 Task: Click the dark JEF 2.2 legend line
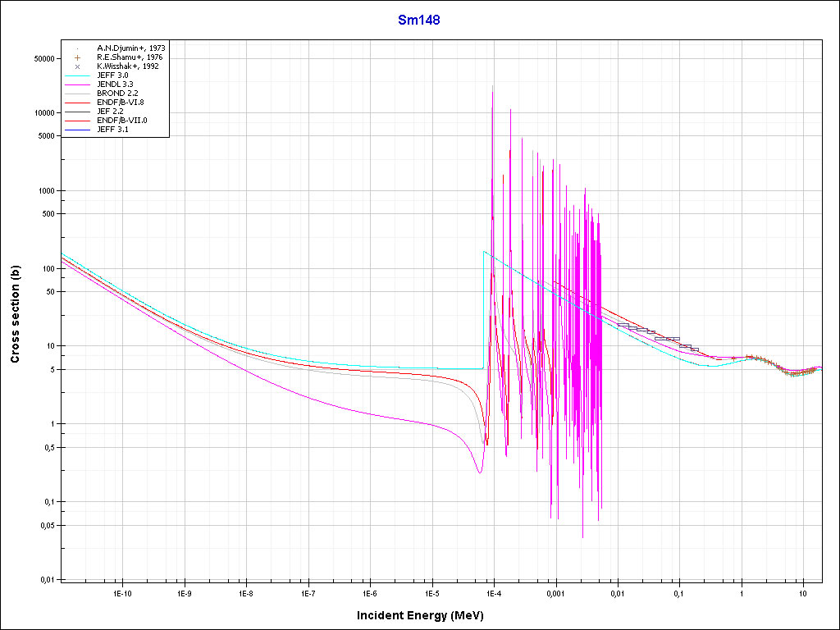click(x=77, y=112)
